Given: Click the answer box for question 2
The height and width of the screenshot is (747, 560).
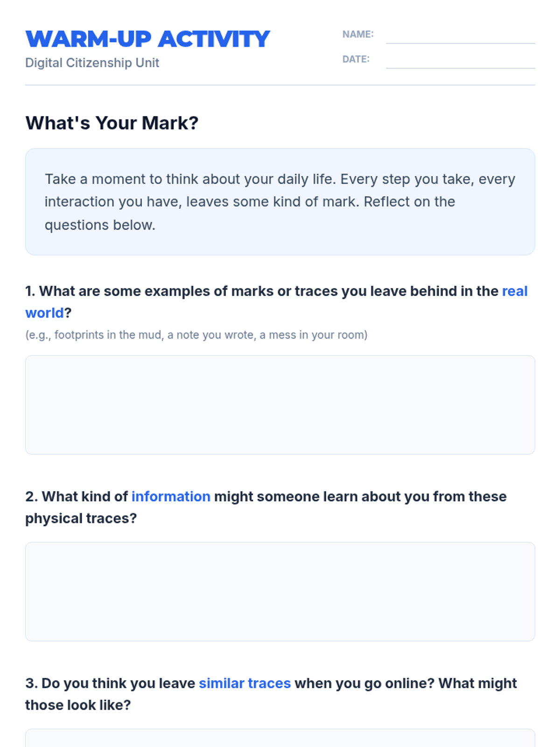Looking at the screenshot, I should pos(280,592).
